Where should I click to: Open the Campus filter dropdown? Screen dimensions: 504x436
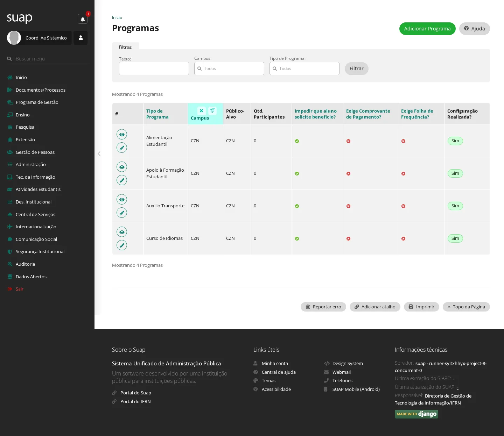229,69
